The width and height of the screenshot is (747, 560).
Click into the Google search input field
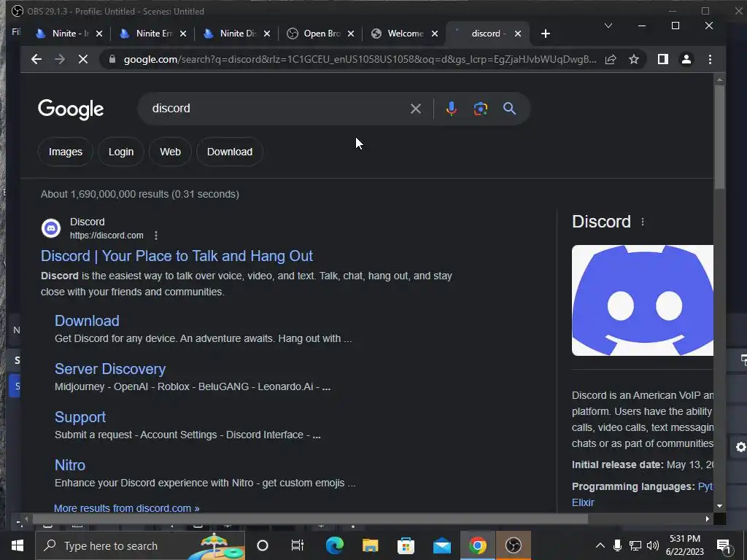point(276,109)
